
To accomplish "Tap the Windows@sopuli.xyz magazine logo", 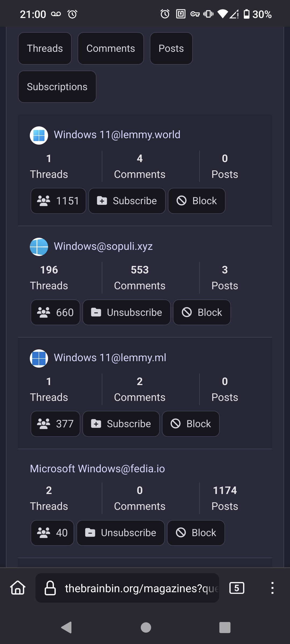I will pyautogui.click(x=39, y=247).
